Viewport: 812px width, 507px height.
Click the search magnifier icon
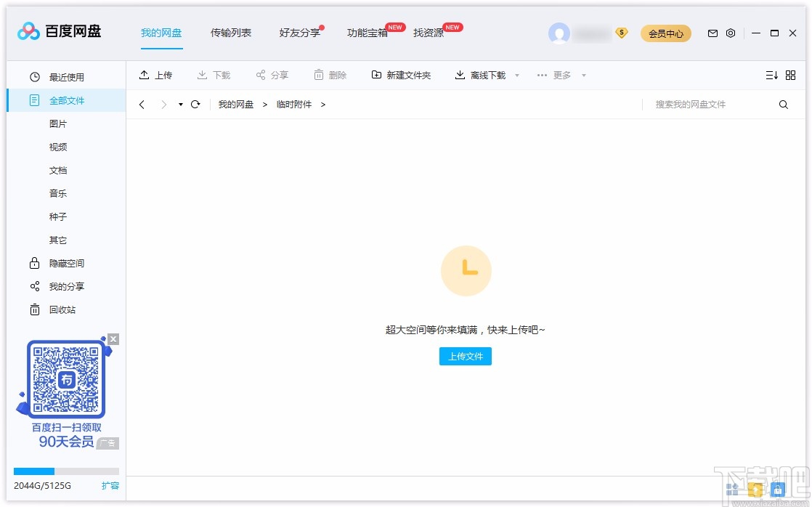tap(783, 104)
